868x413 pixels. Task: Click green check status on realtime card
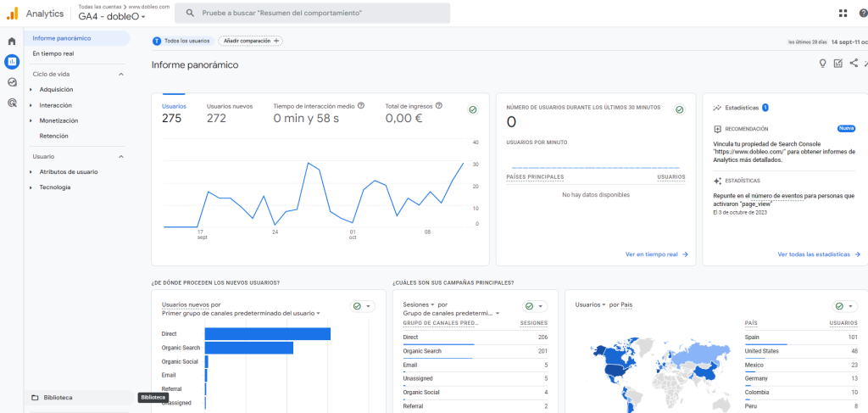pyautogui.click(x=679, y=109)
